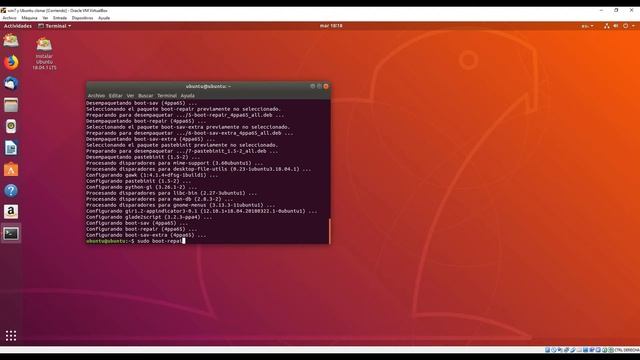Open VirtualBox 'Entrada' menu
Viewport: 640px width, 360px height.
(60, 18)
